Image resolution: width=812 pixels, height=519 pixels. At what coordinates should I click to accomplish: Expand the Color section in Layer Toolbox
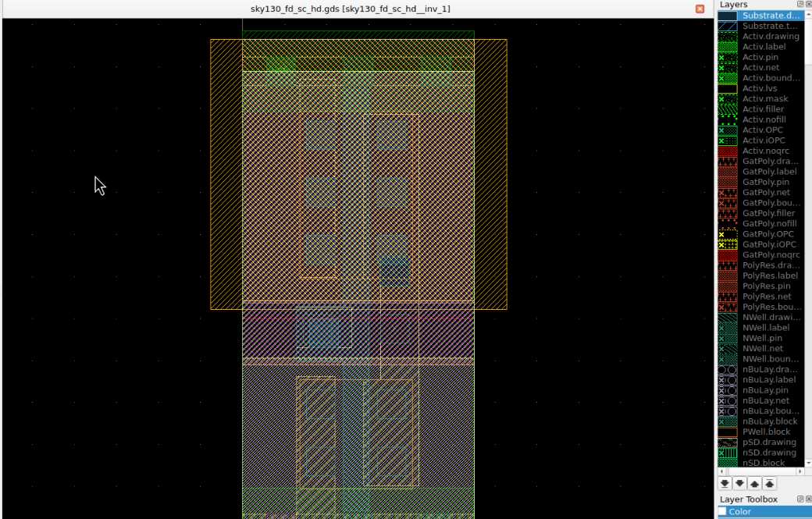tap(722, 512)
